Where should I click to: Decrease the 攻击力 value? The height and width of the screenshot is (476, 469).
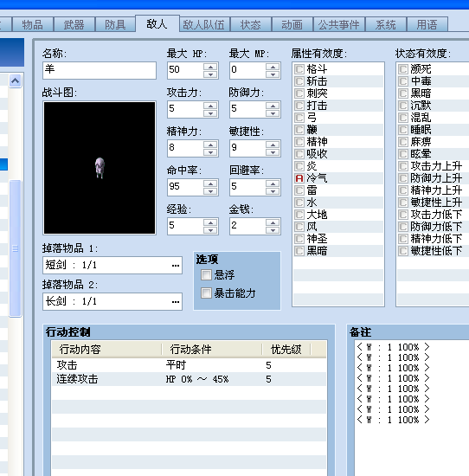(x=210, y=113)
